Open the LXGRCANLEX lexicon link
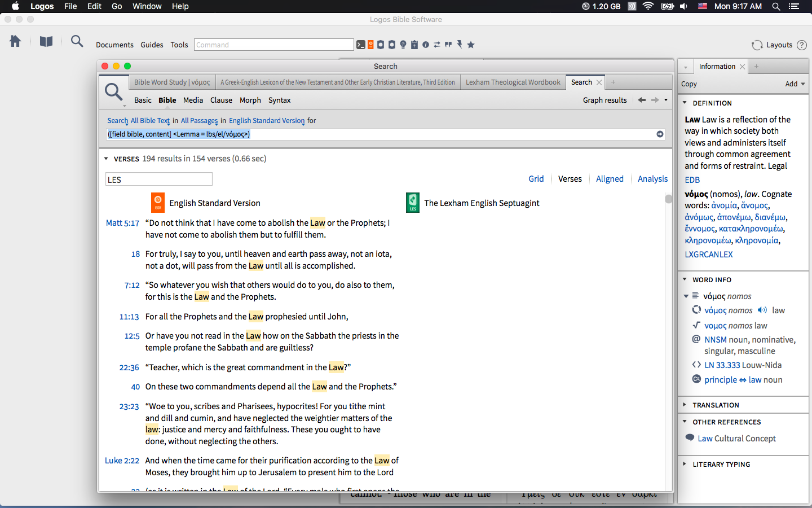Viewport: 812px width, 508px height. (x=709, y=255)
